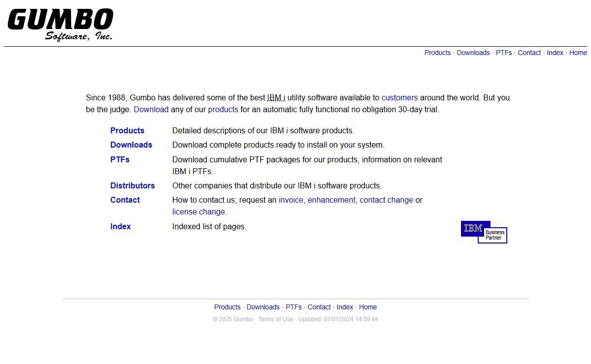591x364 pixels.
Task: Follow the customers link in the intro
Action: point(399,97)
